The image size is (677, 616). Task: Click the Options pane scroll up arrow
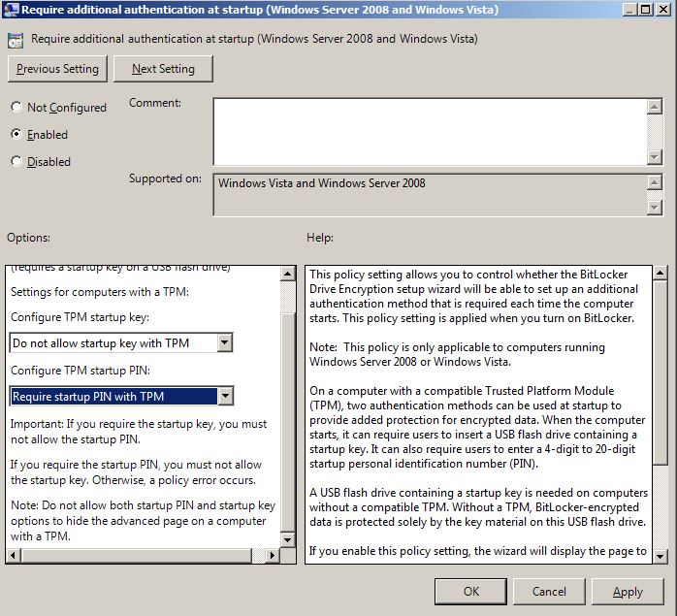click(287, 274)
